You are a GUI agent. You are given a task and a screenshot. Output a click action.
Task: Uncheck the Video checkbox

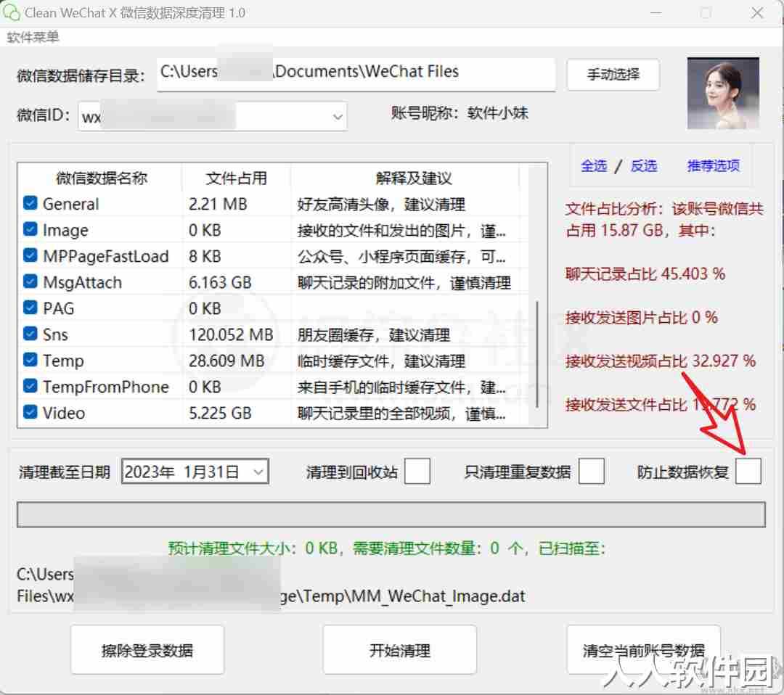[x=30, y=411]
